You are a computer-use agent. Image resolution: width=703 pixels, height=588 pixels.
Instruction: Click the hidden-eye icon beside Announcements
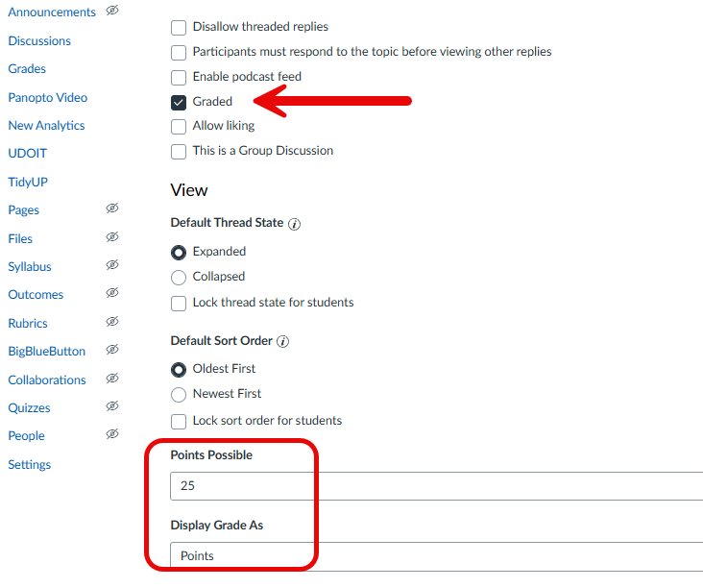112,11
